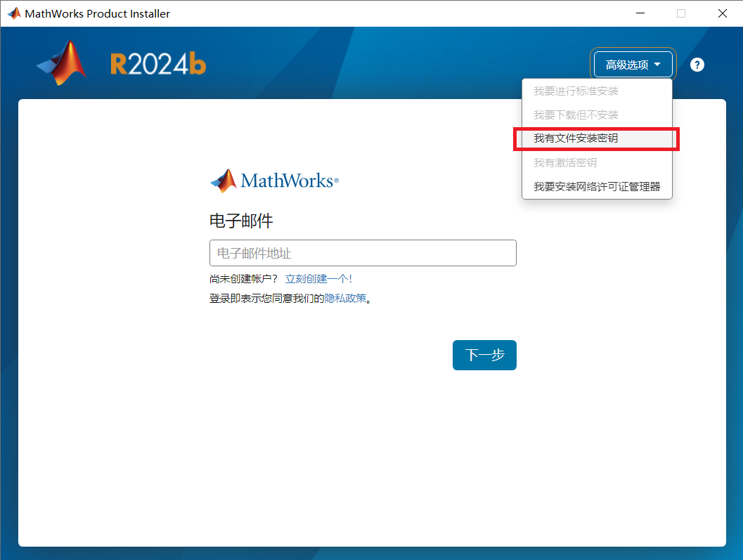The width and height of the screenshot is (743, 560).
Task: Click the R2024b release label
Action: click(x=158, y=64)
